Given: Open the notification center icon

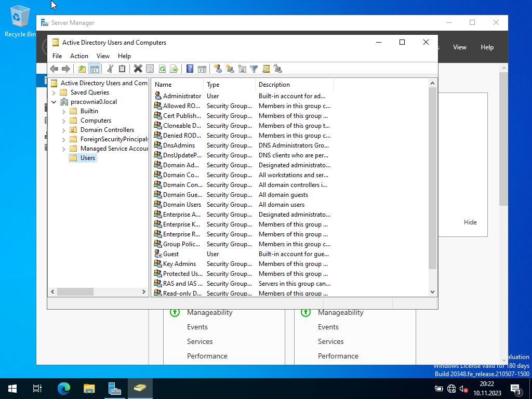Looking at the screenshot, I should [516, 389].
